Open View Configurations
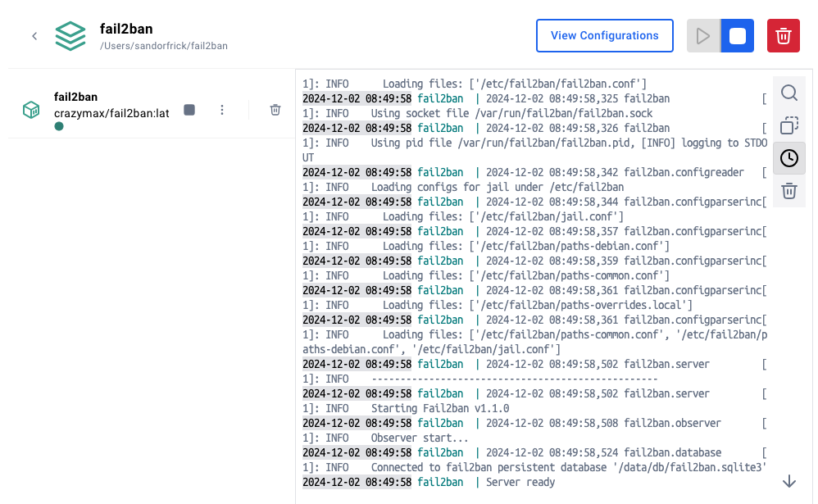 (604, 36)
